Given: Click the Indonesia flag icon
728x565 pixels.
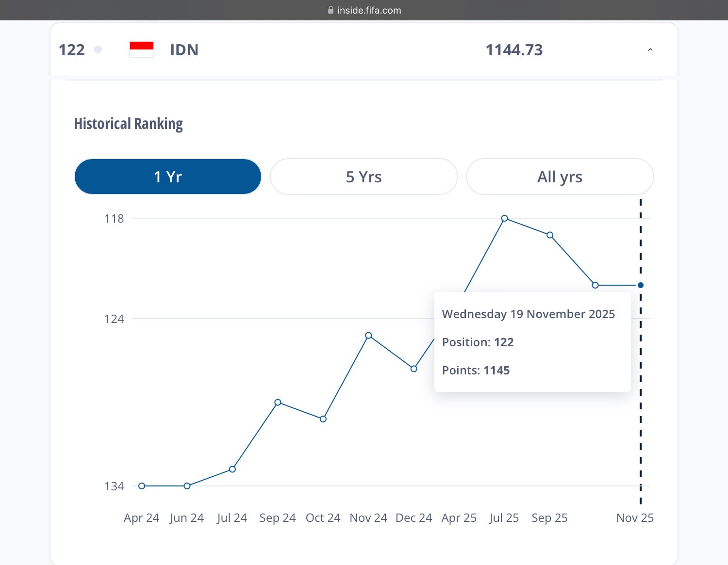Looking at the screenshot, I should click(x=142, y=50).
